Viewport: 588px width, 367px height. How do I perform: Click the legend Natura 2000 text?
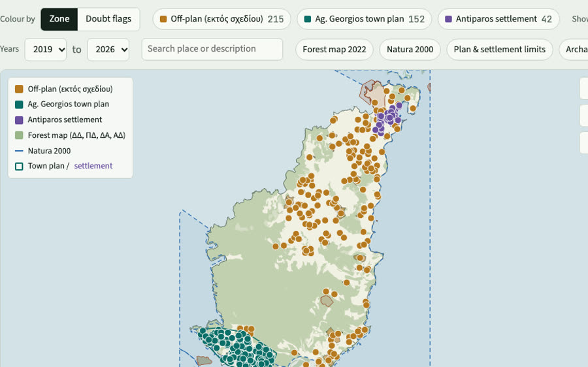tap(49, 151)
